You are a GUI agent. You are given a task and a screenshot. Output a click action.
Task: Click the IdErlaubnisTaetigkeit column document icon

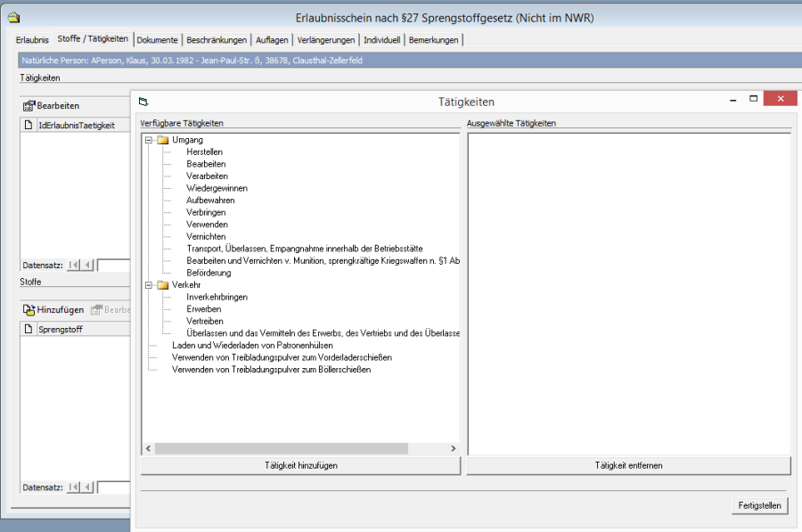click(x=29, y=125)
